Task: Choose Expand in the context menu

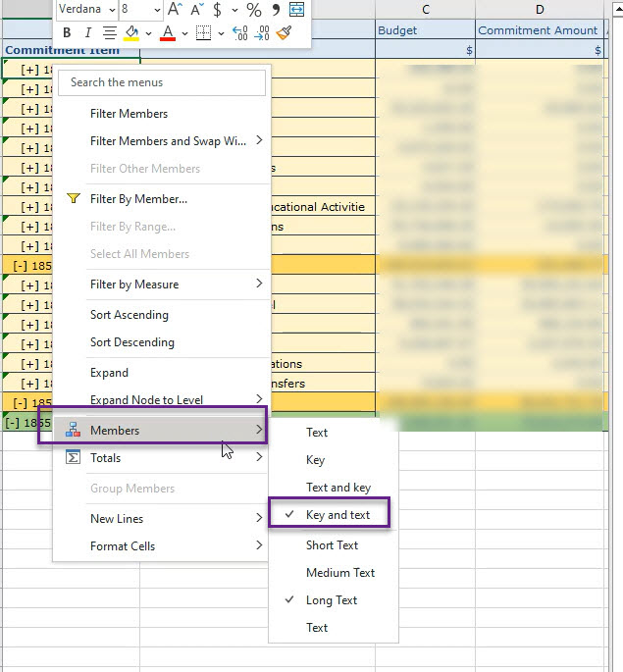Action: point(161,373)
